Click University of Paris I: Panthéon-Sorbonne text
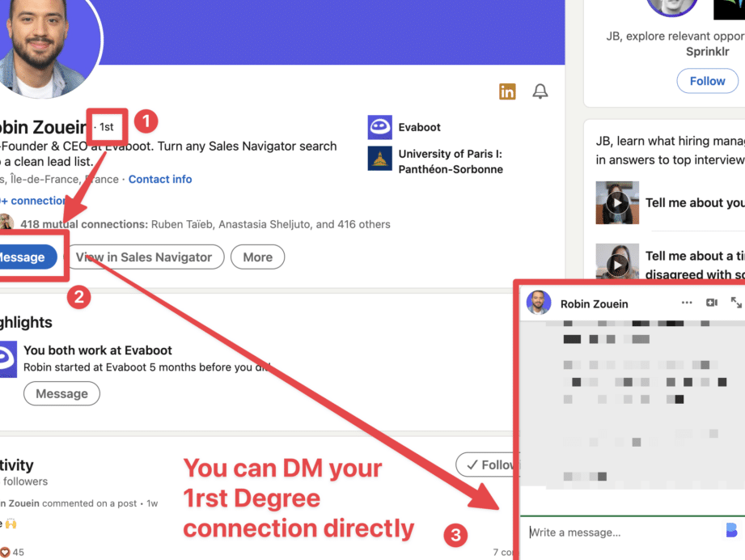This screenshot has height=560, width=745. (451, 162)
